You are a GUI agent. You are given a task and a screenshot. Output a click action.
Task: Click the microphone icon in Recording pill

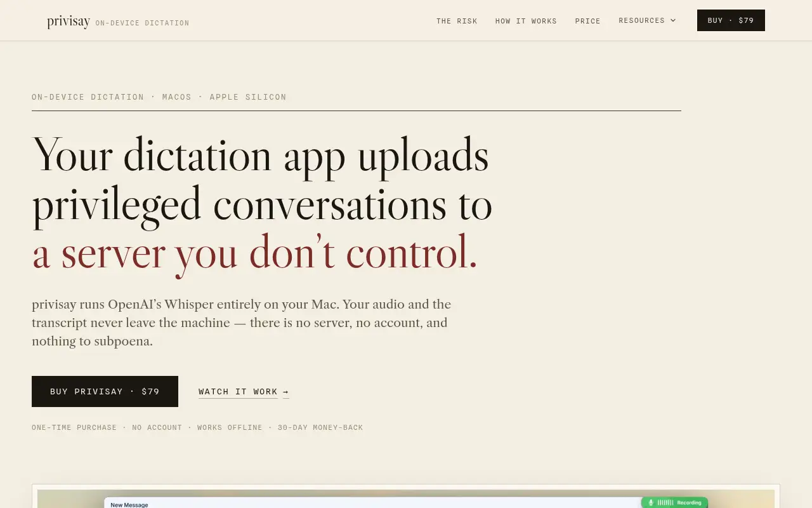650,502
